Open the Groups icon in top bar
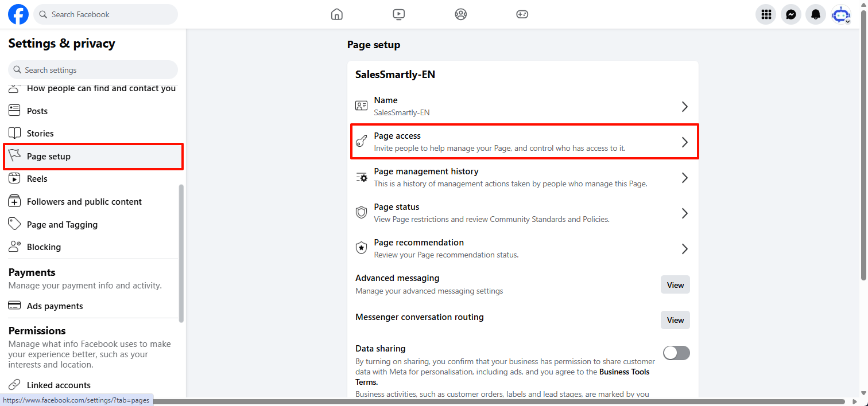Viewport: 868px width, 406px height. pyautogui.click(x=461, y=14)
